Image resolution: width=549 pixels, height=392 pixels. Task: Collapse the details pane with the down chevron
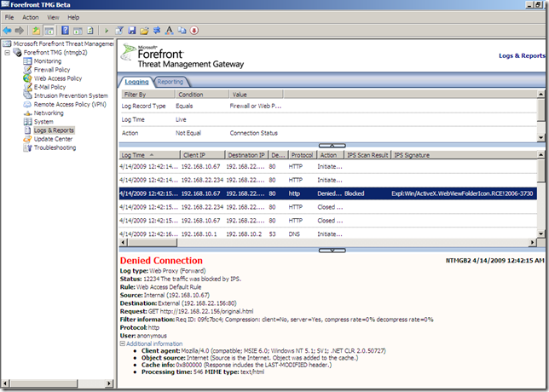[332, 251]
